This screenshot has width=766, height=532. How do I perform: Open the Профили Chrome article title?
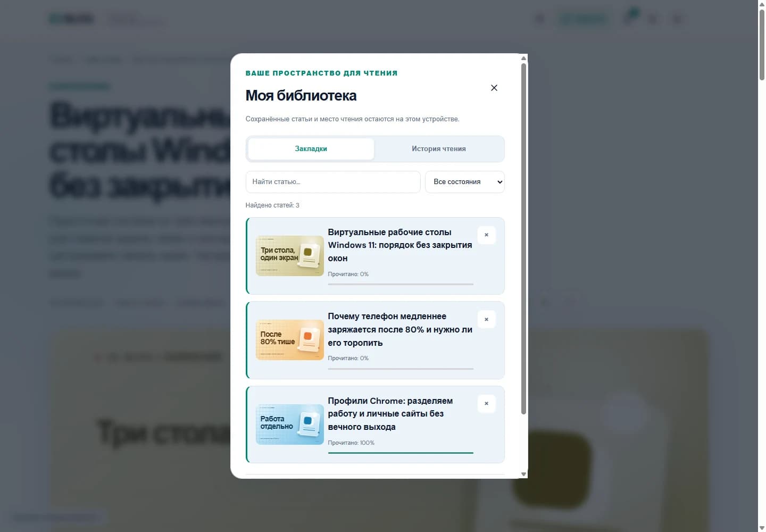[x=390, y=414]
